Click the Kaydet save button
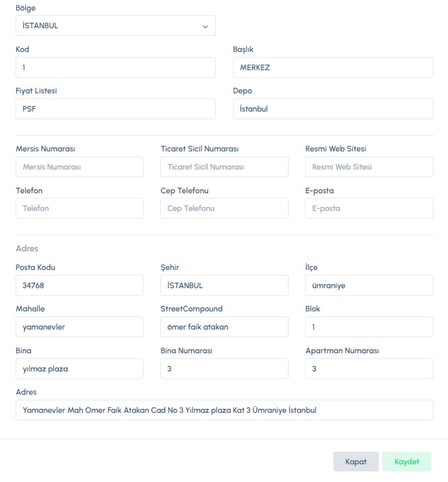 coord(407,462)
